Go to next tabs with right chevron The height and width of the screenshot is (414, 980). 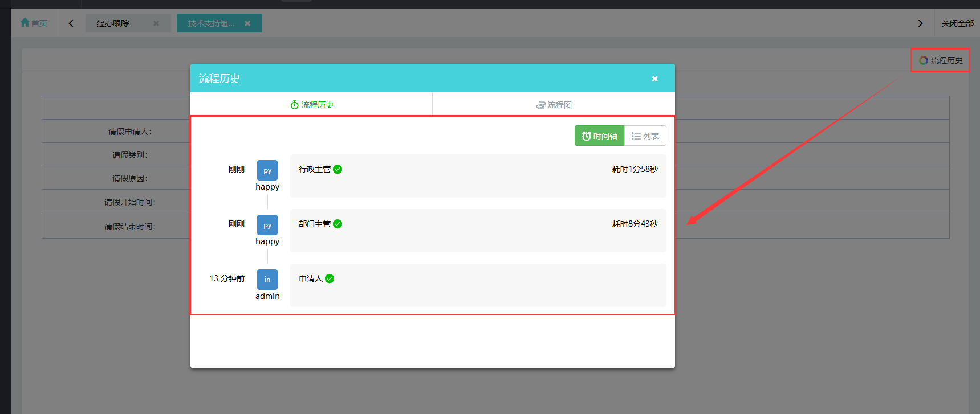point(920,23)
